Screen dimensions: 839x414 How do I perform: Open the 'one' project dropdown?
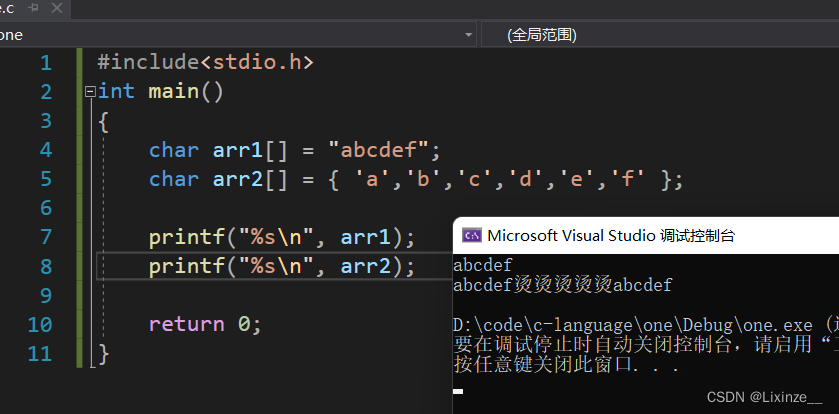coord(469,34)
